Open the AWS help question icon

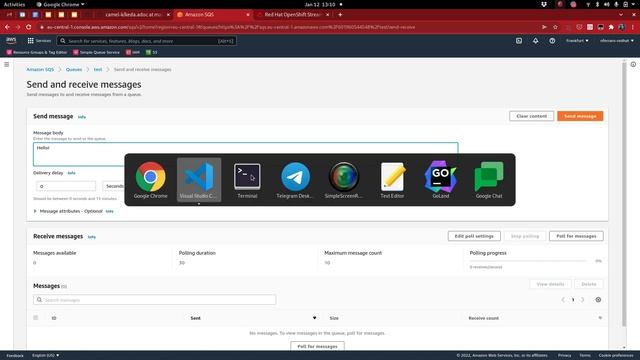click(552, 41)
